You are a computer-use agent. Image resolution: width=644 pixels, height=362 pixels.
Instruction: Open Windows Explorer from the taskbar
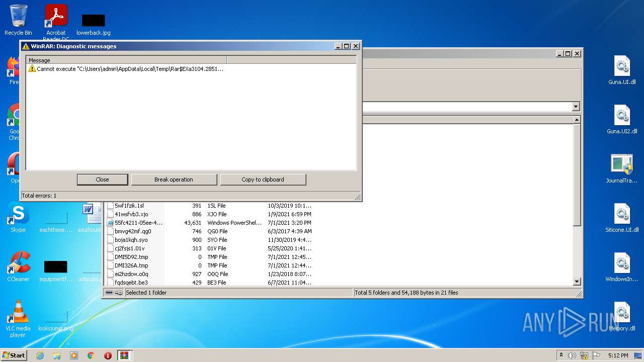[57, 355]
